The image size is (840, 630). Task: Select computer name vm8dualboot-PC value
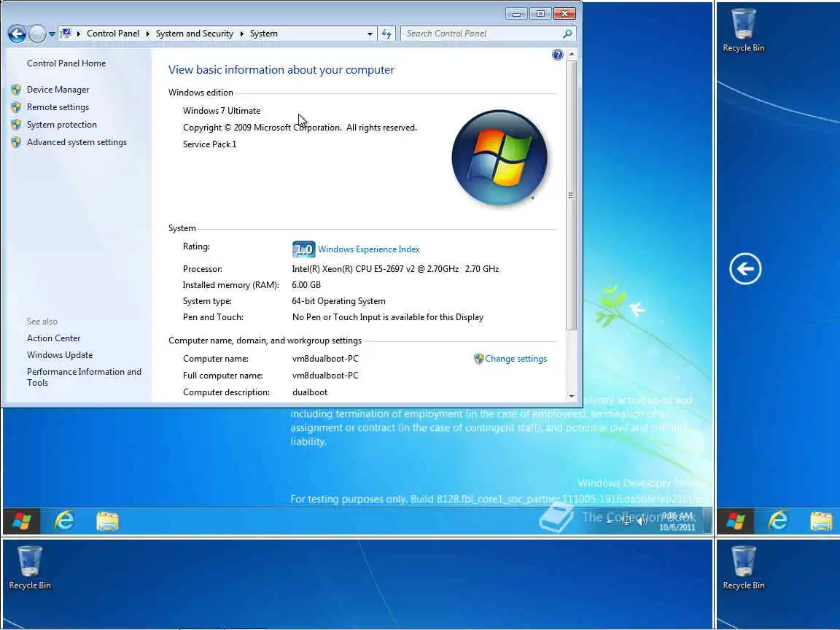click(325, 359)
